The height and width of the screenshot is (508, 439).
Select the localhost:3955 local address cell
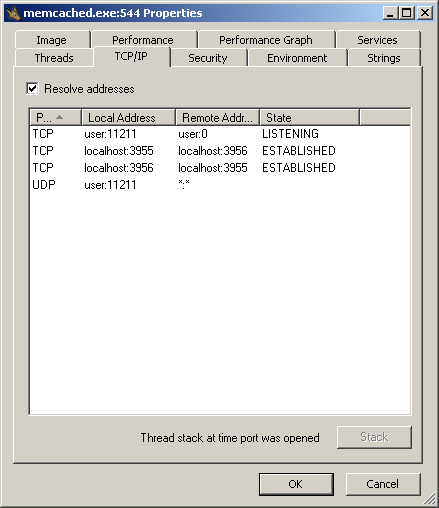pyautogui.click(x=119, y=151)
